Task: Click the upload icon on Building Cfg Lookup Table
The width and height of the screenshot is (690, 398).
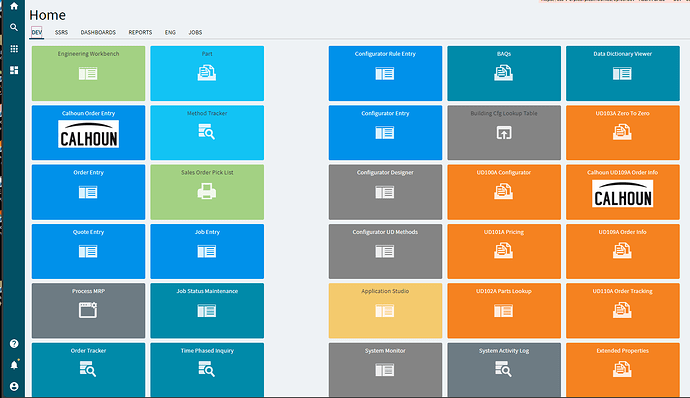Action: point(504,133)
